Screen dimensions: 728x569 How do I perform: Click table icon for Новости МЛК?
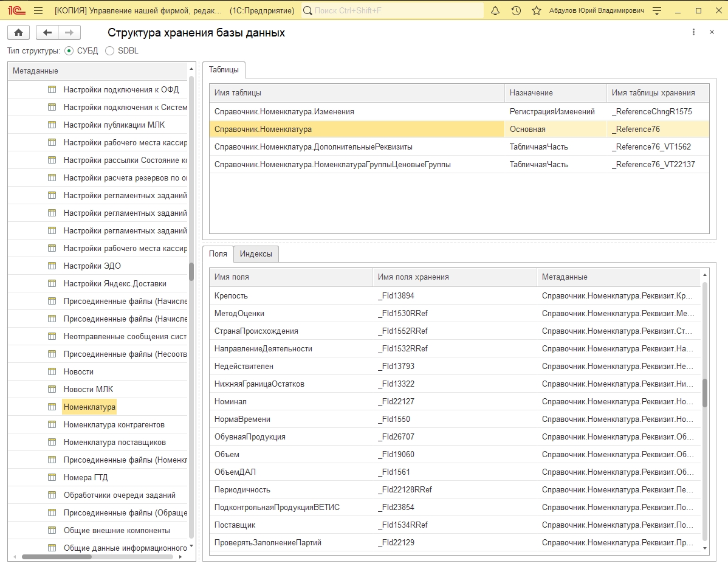52,390
